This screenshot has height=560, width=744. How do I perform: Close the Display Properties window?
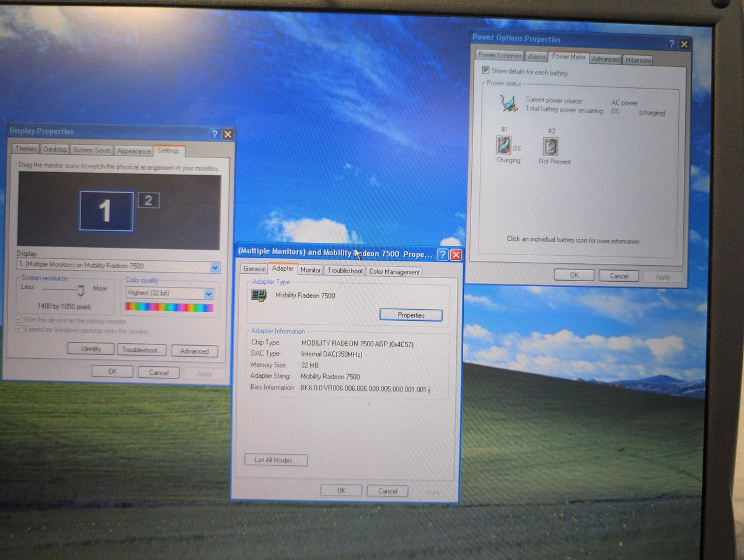[x=228, y=134]
